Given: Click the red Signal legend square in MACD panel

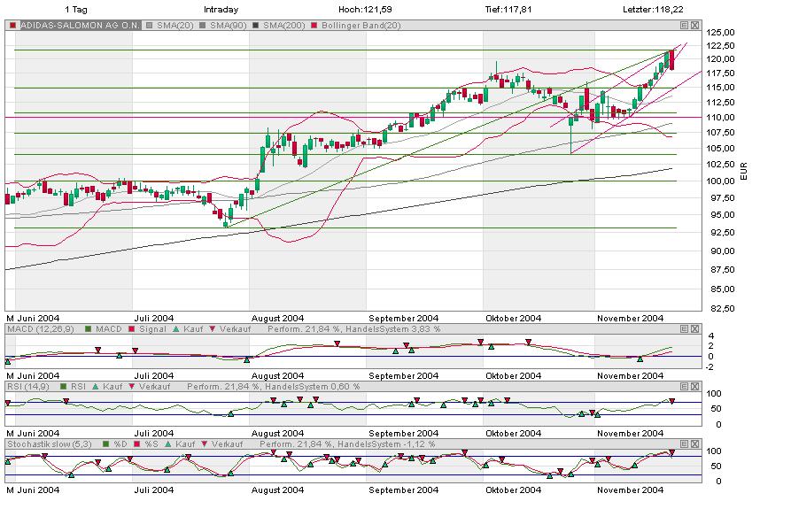Looking at the screenshot, I should click(132, 328).
